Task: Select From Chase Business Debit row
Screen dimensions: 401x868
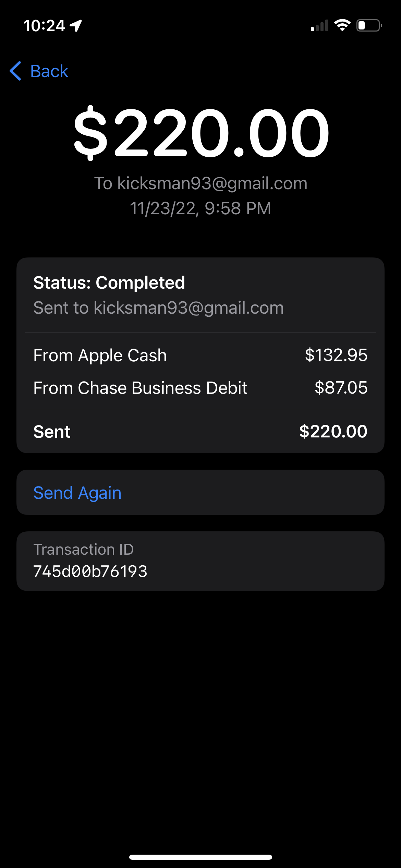Action: (x=200, y=388)
